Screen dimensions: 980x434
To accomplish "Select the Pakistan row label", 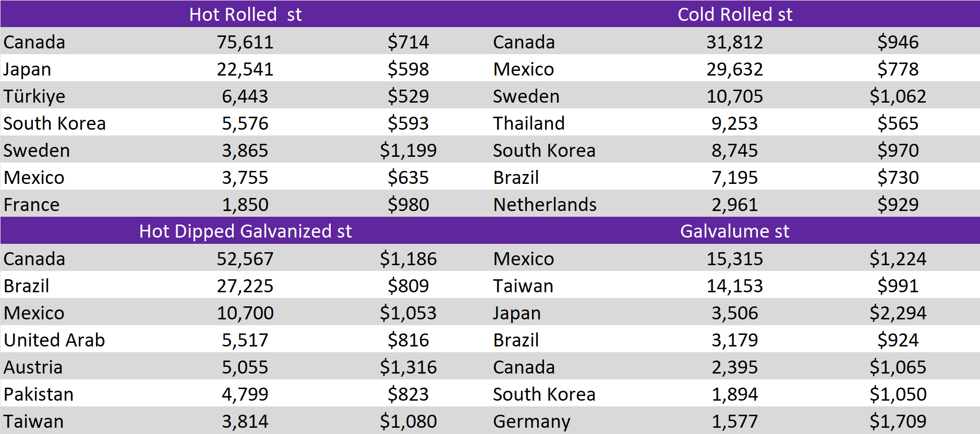I will coord(39,394).
